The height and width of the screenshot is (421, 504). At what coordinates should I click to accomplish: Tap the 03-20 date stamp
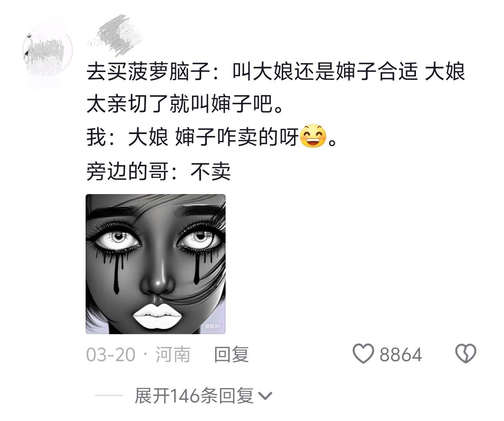coord(111,355)
